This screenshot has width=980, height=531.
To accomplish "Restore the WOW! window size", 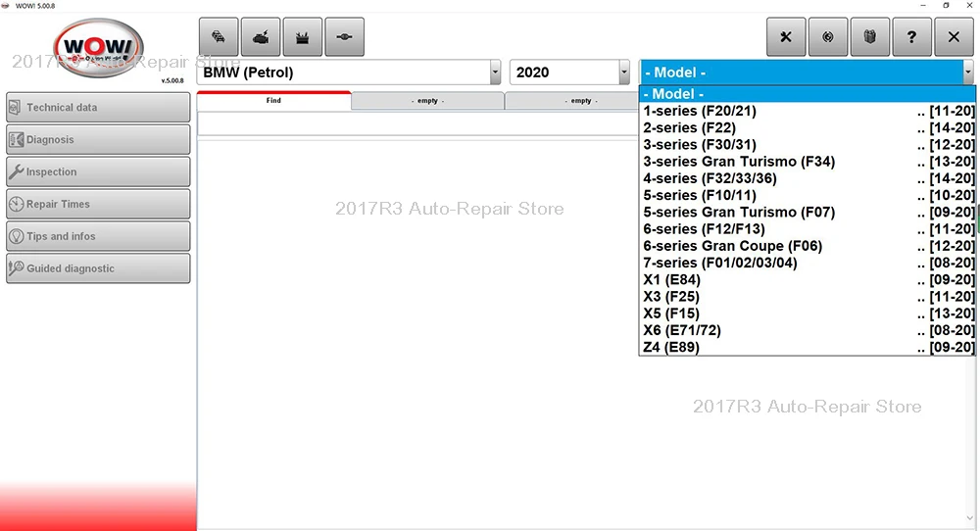I will coord(947,5).
